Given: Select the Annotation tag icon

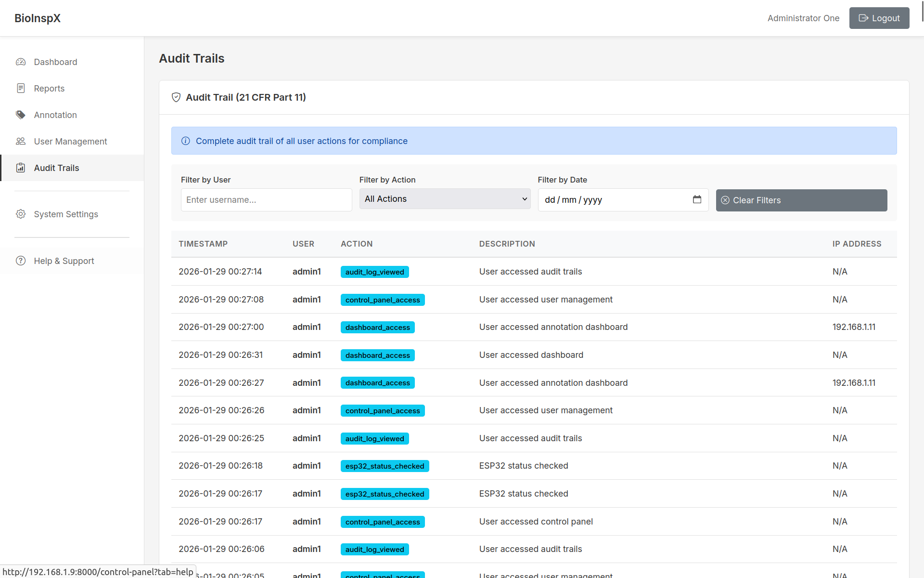Looking at the screenshot, I should 21,115.
